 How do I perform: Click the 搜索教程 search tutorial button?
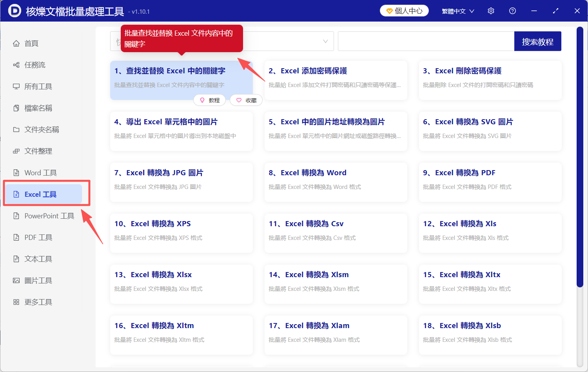point(537,41)
